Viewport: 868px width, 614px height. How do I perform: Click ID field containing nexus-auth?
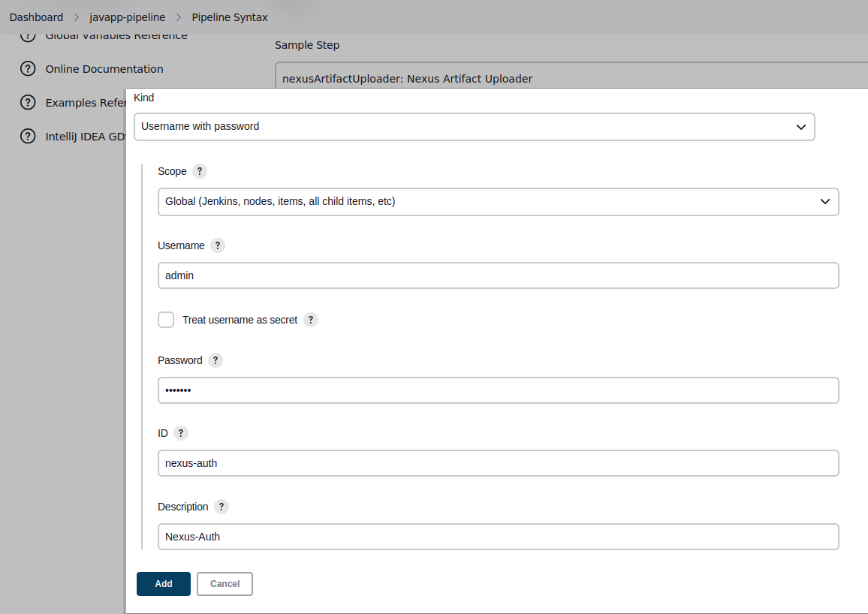[499, 463]
